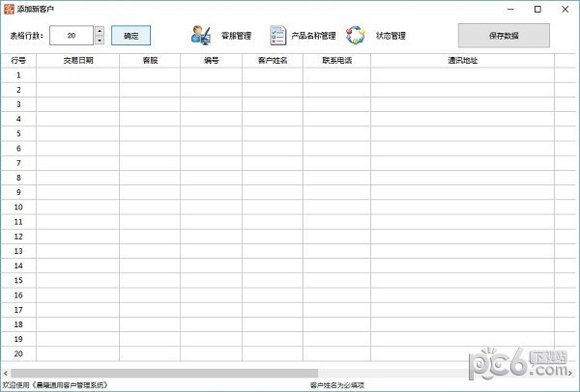Click status text 客户姓名为必填项
Viewport: 580px width, 392px height.
point(337,385)
